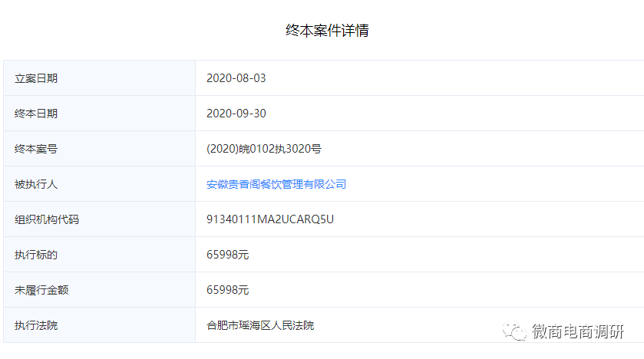The image size is (644, 359).
Task: Click the 执行标的 label cell
Action: [x=99, y=255]
